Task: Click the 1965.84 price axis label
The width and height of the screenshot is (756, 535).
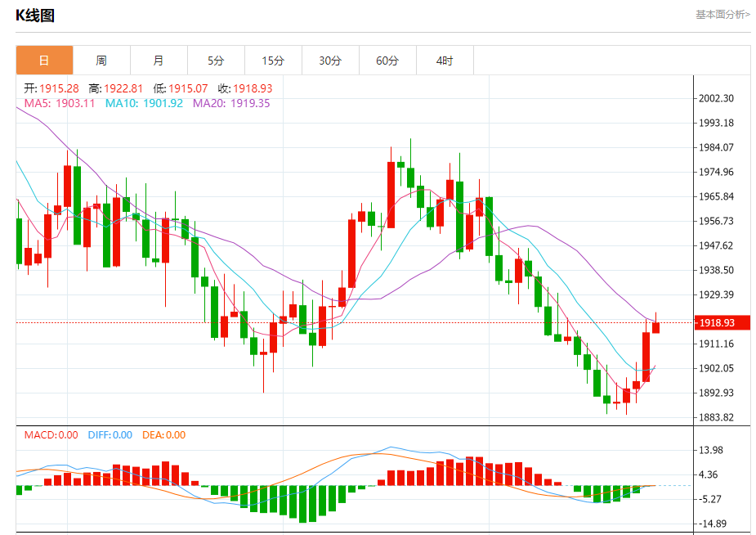Action: (717, 197)
